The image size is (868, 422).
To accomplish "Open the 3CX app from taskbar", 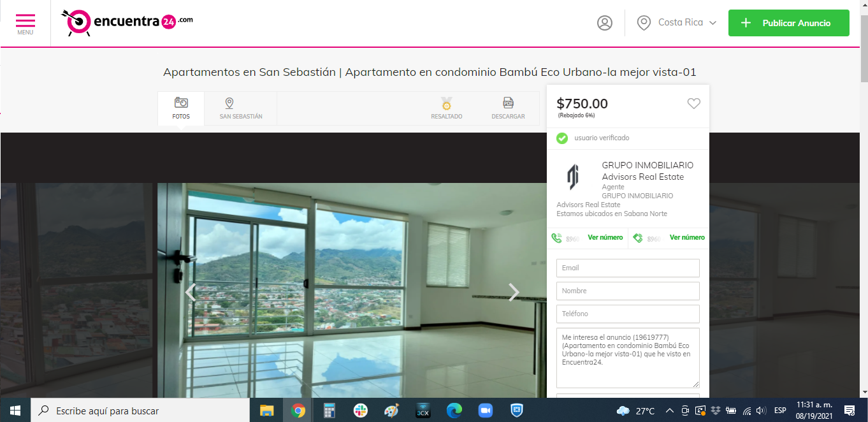I will tap(423, 411).
